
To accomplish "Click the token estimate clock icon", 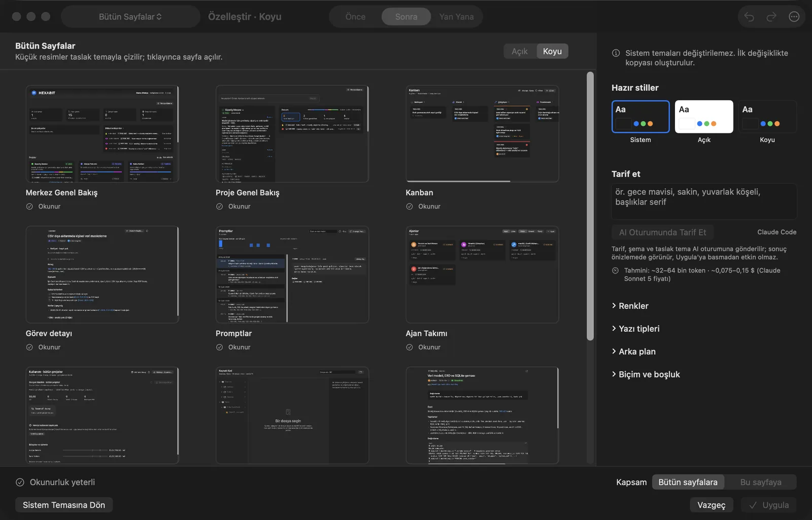I will pyautogui.click(x=616, y=270).
